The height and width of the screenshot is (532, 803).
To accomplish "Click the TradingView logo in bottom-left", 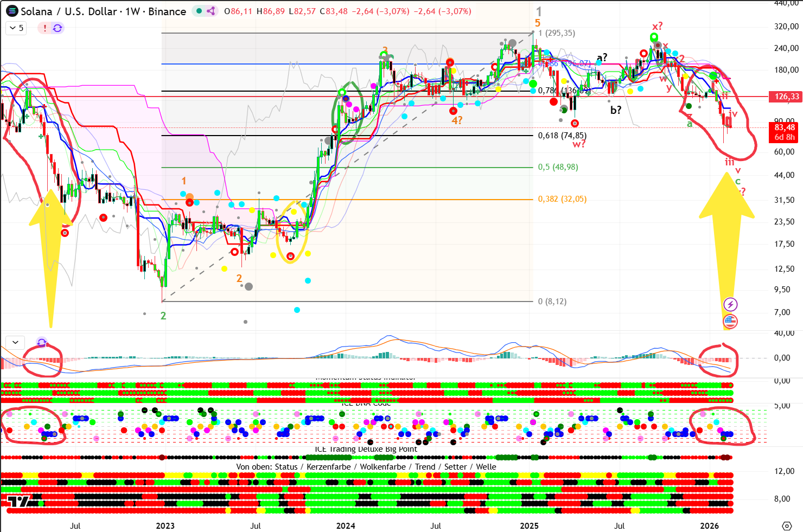I will (18, 502).
